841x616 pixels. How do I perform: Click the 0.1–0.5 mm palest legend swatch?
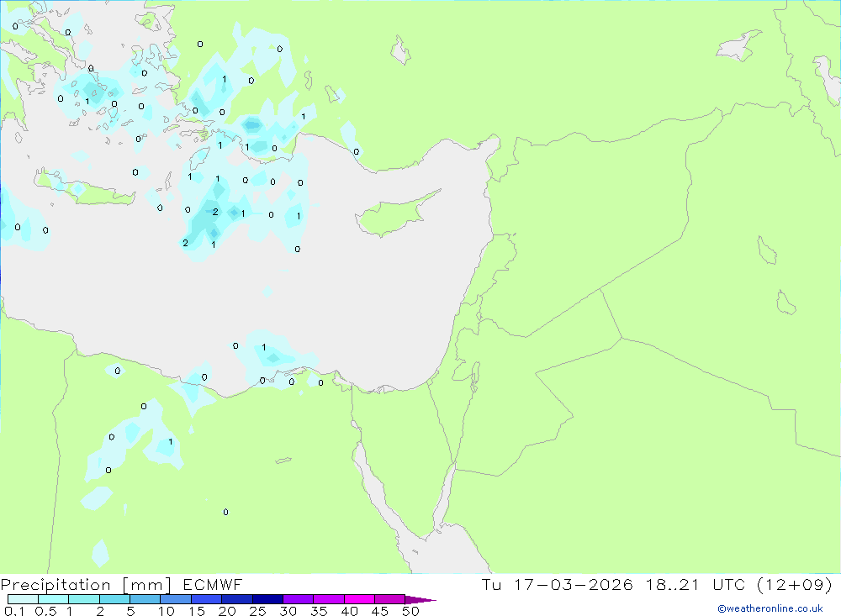pyautogui.click(x=23, y=599)
